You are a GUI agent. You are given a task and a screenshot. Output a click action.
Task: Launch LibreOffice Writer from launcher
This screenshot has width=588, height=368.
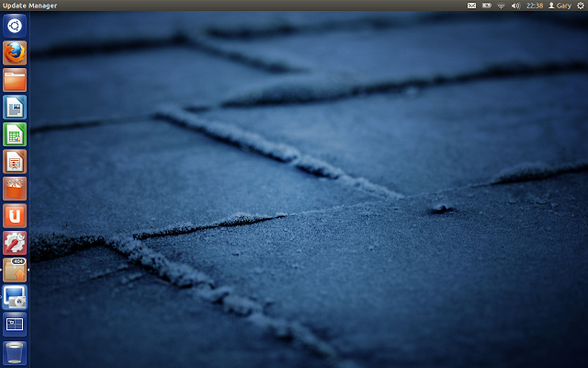15,107
